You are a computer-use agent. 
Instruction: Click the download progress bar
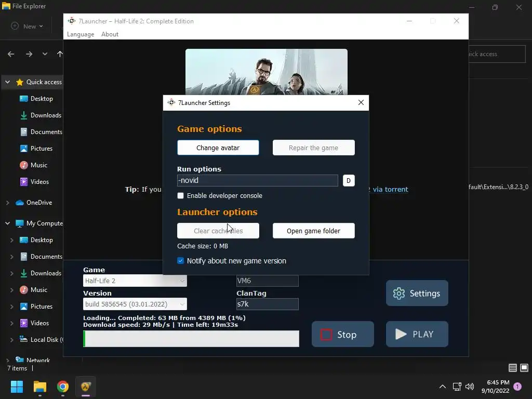point(191,339)
